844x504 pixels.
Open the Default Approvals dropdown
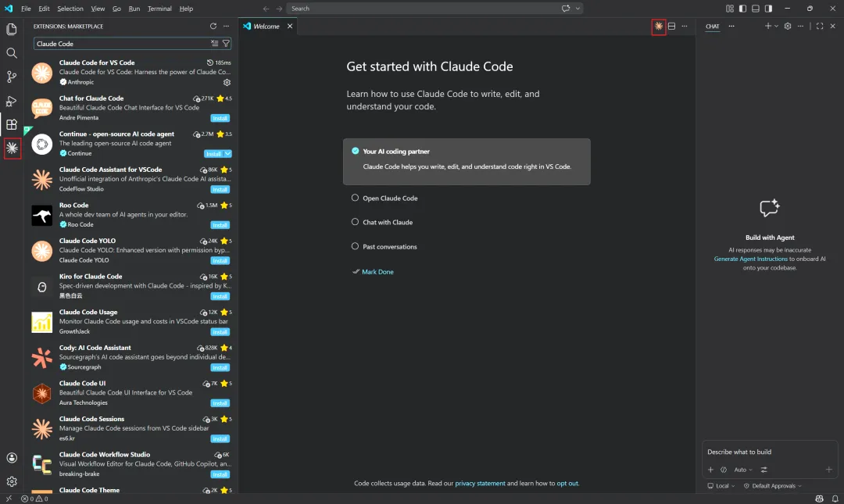(773, 486)
